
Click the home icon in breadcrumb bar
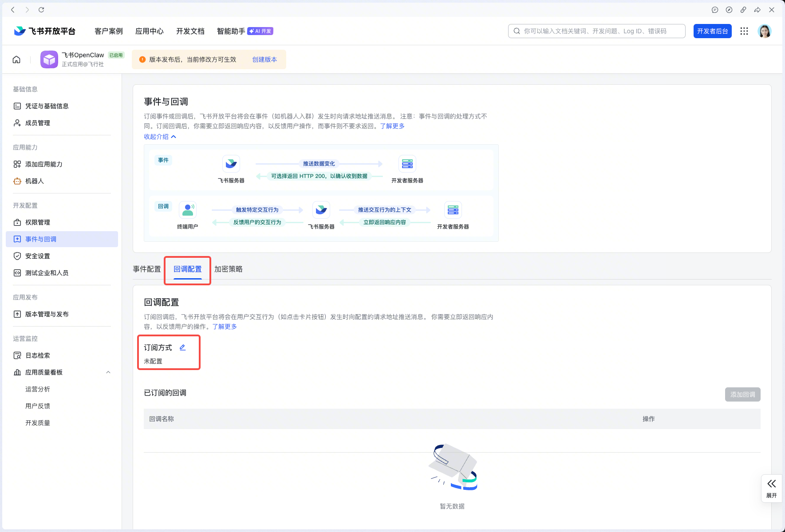(16, 59)
